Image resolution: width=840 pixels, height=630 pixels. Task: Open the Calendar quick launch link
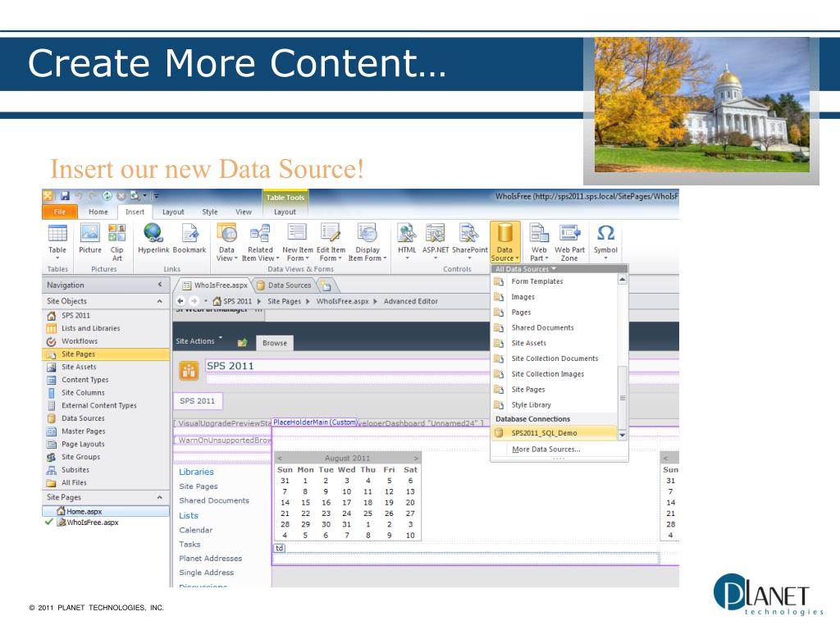point(195,530)
